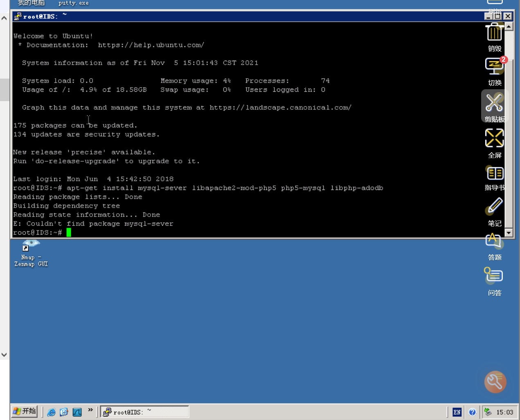520x420 pixels.
Task: Open the 切换 switch machine icon
Action: click(494, 66)
